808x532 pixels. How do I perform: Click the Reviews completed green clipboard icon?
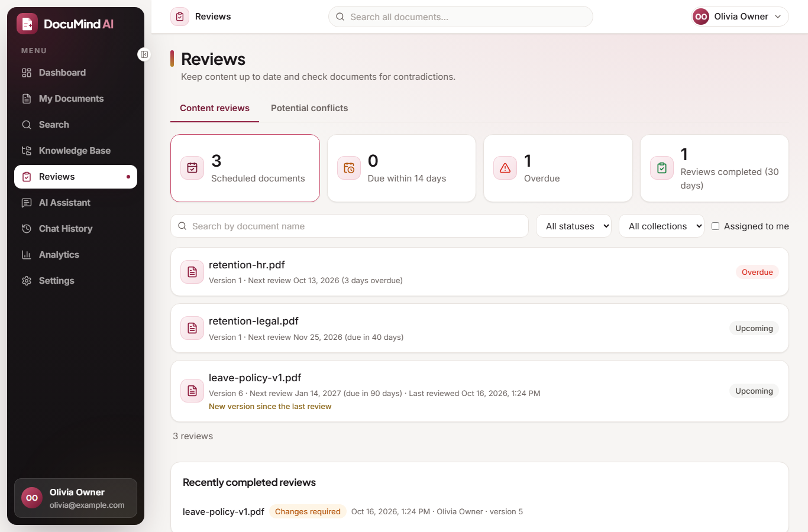coord(662,168)
